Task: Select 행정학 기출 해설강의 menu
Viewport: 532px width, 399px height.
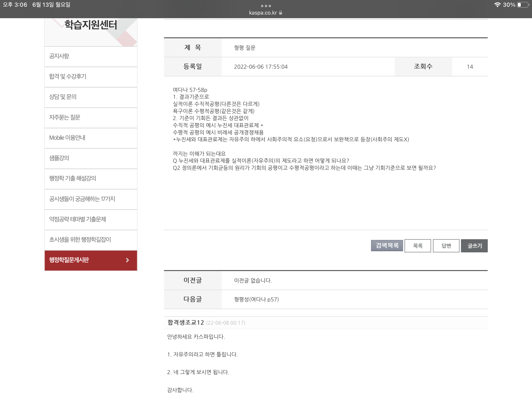Action: pos(72,178)
